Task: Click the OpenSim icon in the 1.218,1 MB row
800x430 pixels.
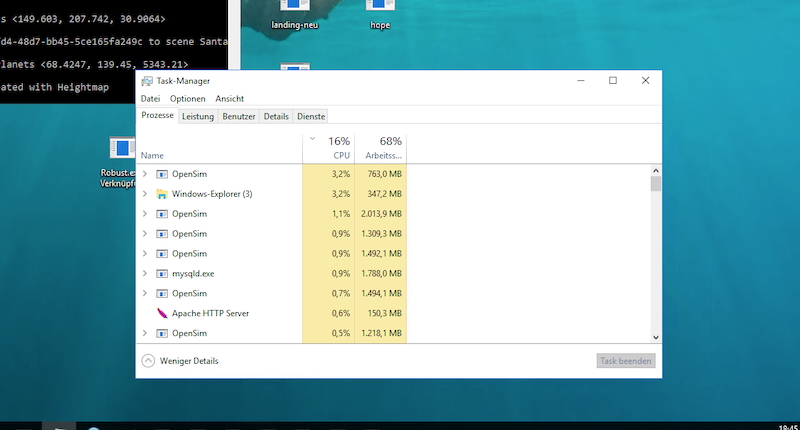Action: pyautogui.click(x=162, y=333)
